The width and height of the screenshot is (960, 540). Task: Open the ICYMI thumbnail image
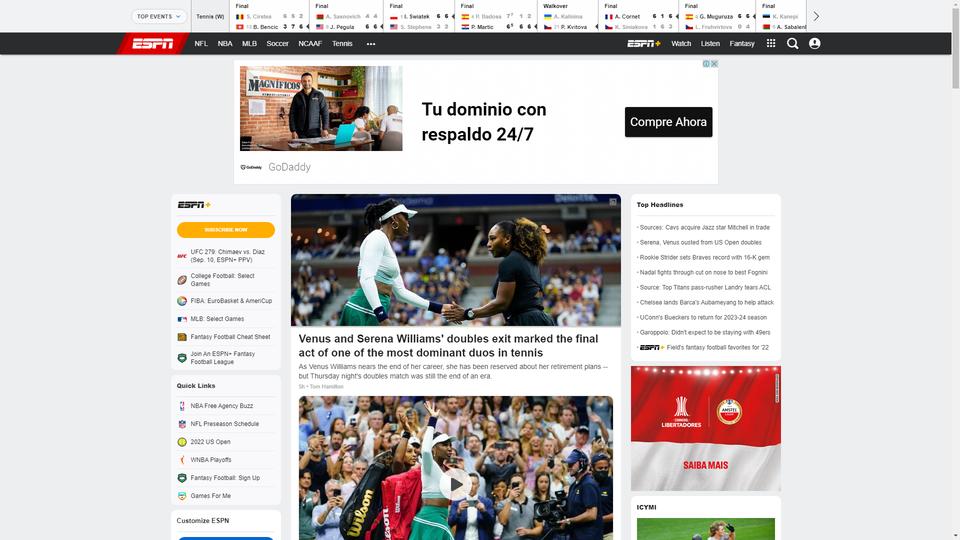click(705, 529)
